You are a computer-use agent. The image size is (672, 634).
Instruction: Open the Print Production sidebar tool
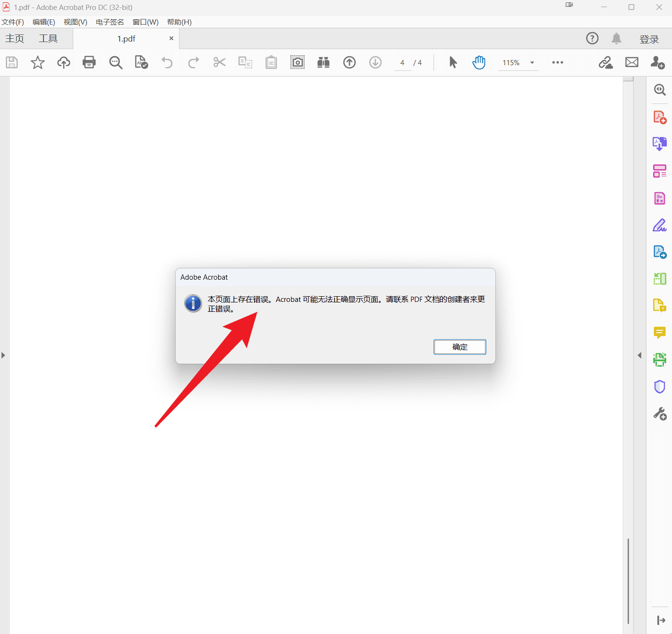(x=660, y=360)
